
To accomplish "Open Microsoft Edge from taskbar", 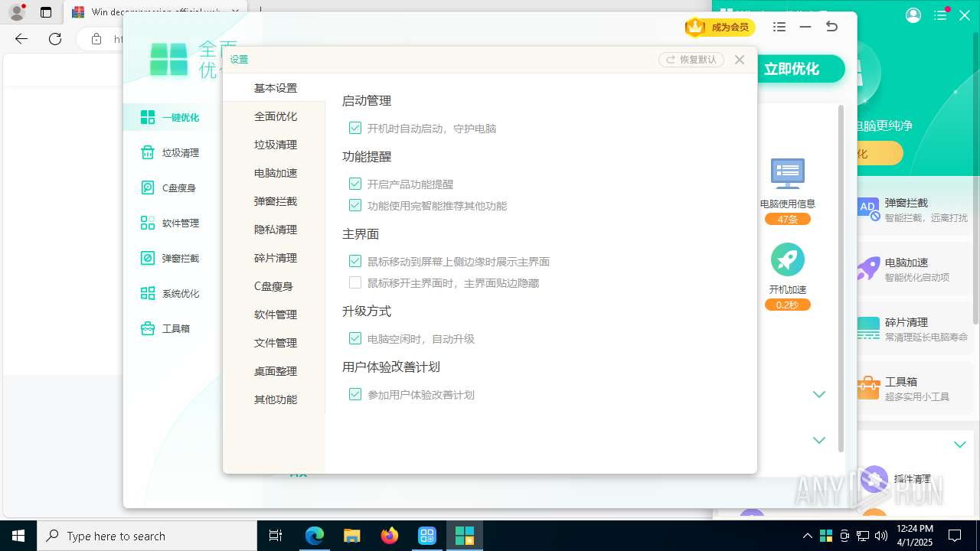I will tap(315, 536).
